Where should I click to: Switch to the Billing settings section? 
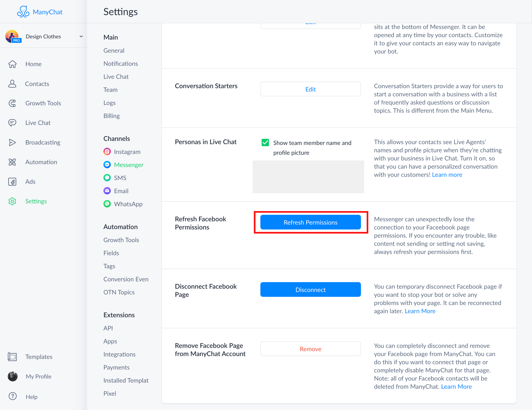tap(111, 116)
